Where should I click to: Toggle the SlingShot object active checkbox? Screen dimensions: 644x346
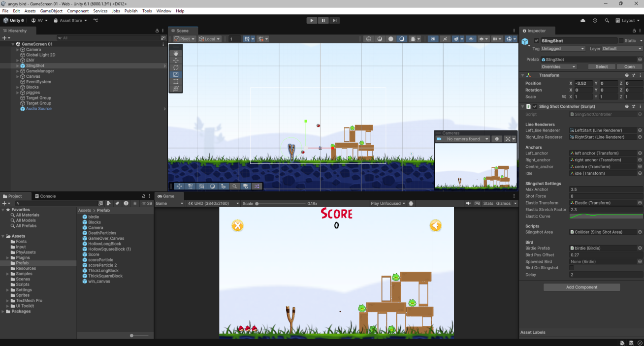536,41
